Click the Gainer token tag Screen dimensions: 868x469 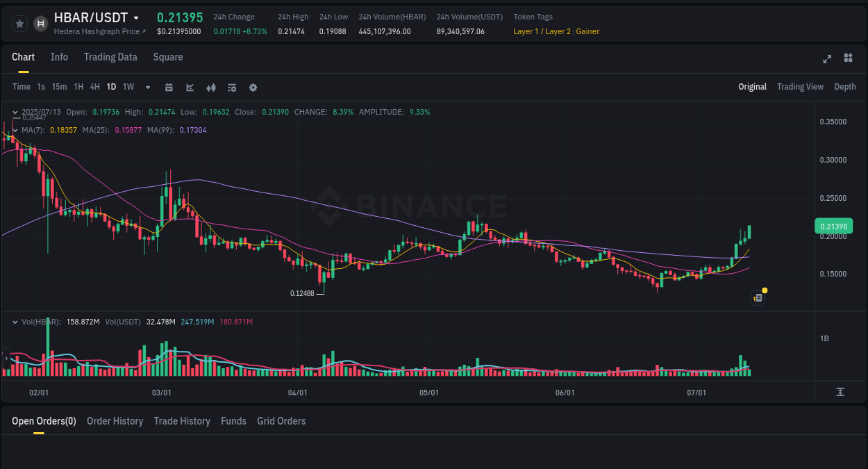(587, 31)
